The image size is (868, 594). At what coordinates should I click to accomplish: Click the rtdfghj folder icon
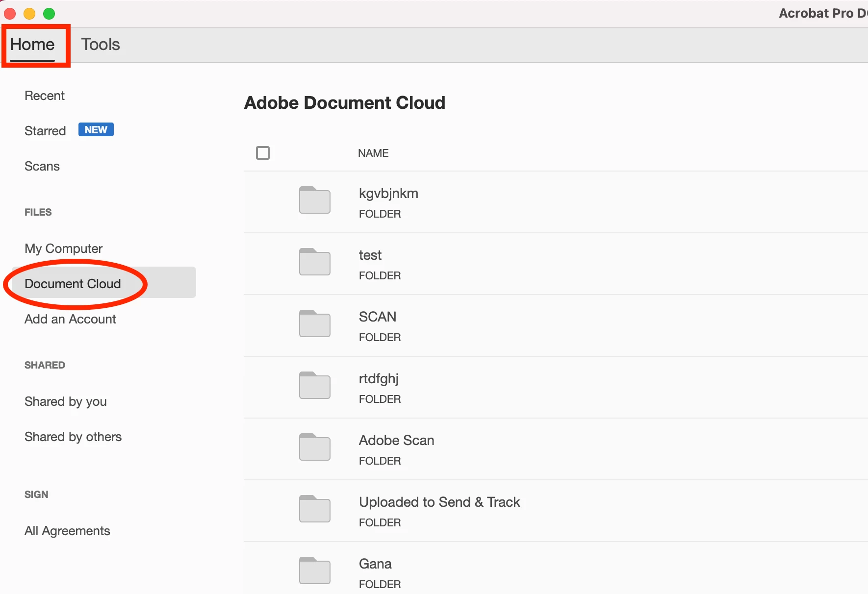point(315,385)
